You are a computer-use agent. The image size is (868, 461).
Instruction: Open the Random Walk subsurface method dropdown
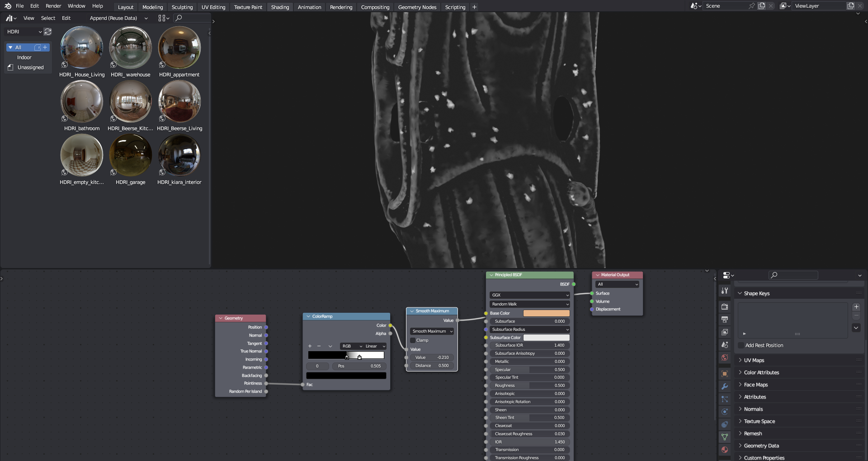coord(530,304)
